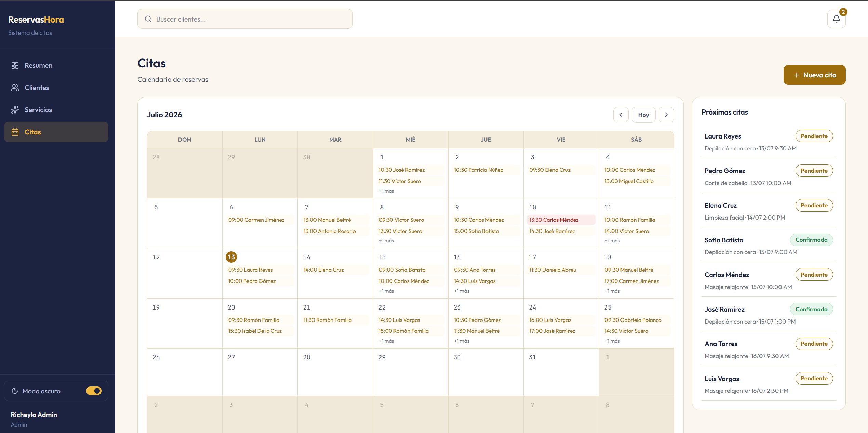Click the moon icon beside Modo oscuro
Image resolution: width=868 pixels, height=433 pixels.
pos(15,391)
